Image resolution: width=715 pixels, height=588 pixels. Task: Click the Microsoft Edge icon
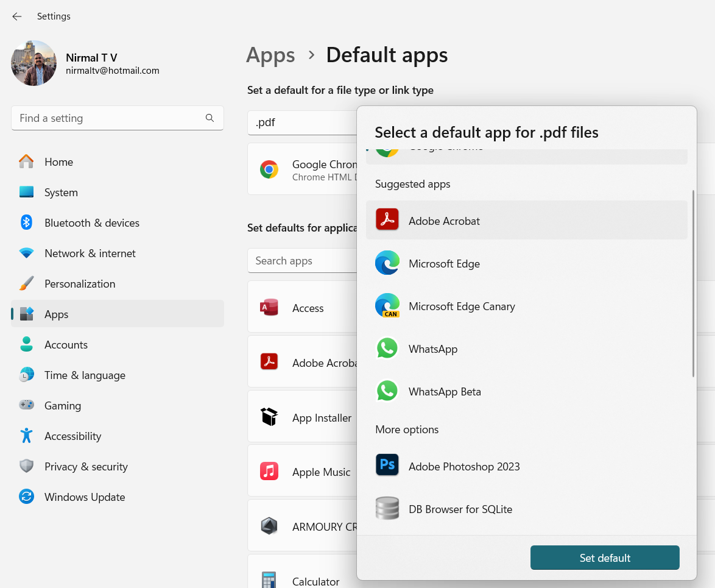click(387, 262)
